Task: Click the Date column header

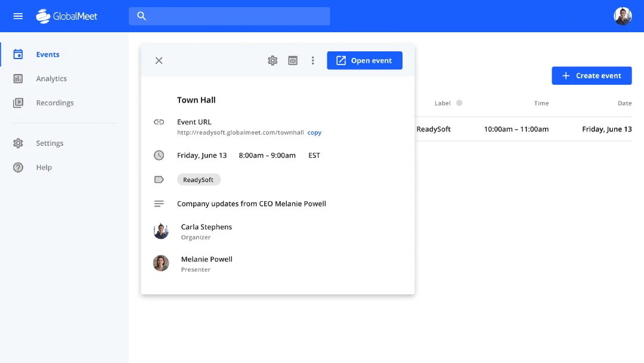Action: (625, 103)
